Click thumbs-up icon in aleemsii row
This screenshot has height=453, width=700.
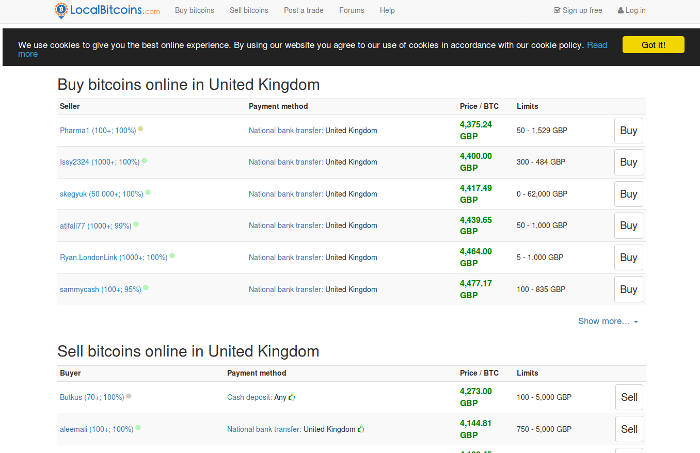coord(361,429)
